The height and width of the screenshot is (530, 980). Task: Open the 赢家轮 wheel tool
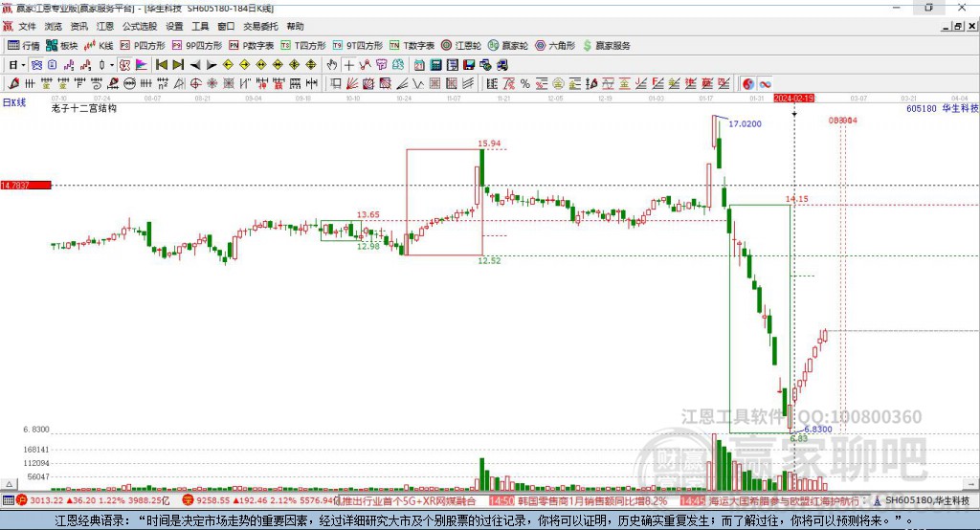tap(507, 46)
